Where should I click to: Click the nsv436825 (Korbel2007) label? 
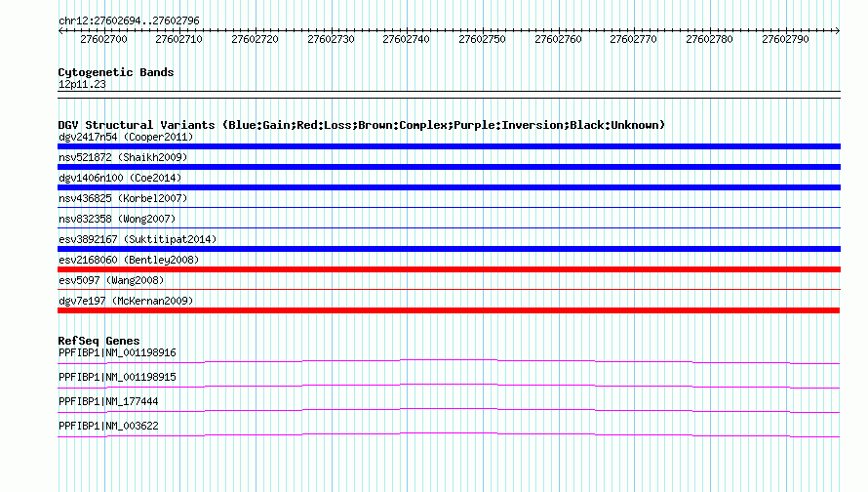click(123, 198)
